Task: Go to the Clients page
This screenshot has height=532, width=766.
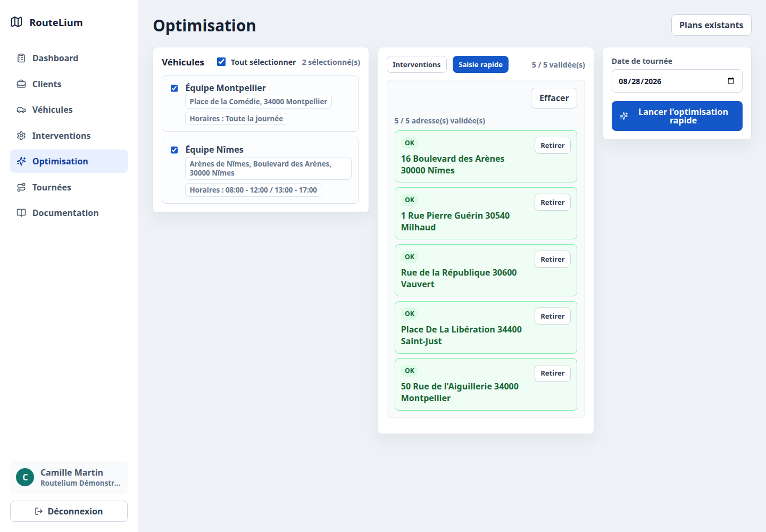Action: 69,84
